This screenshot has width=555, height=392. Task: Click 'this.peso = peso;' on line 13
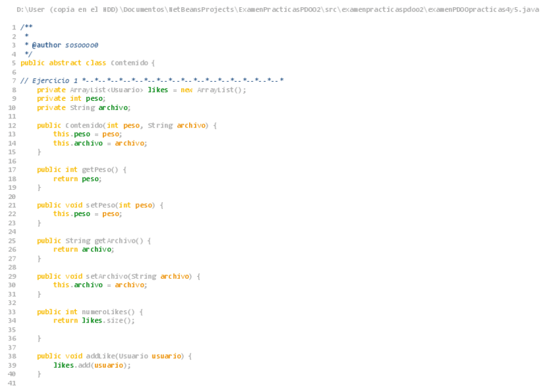click(x=88, y=134)
